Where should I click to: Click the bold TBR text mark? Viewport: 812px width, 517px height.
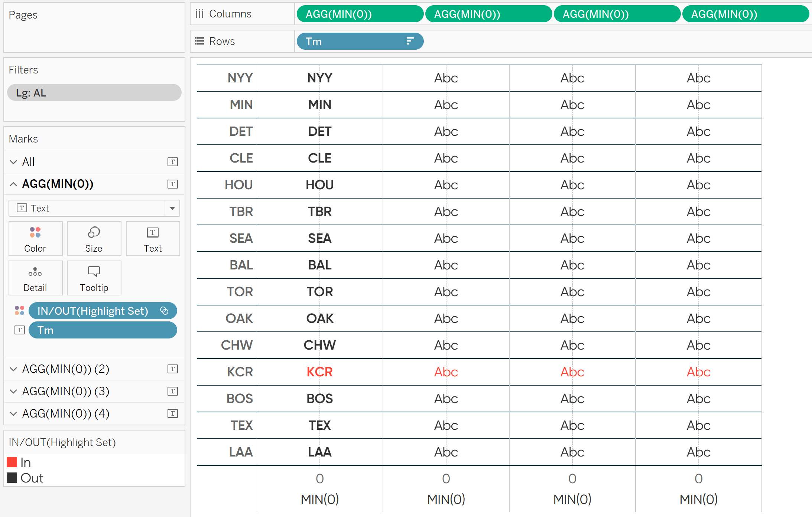(320, 212)
